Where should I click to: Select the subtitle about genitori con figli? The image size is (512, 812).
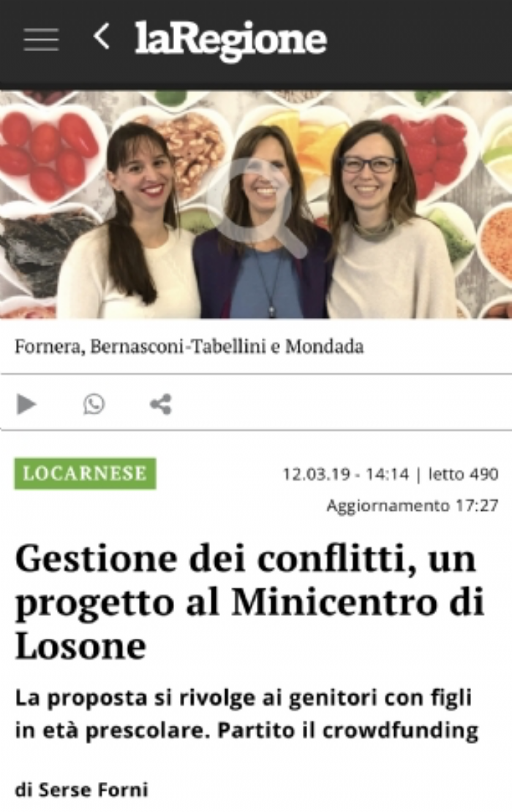point(246,714)
